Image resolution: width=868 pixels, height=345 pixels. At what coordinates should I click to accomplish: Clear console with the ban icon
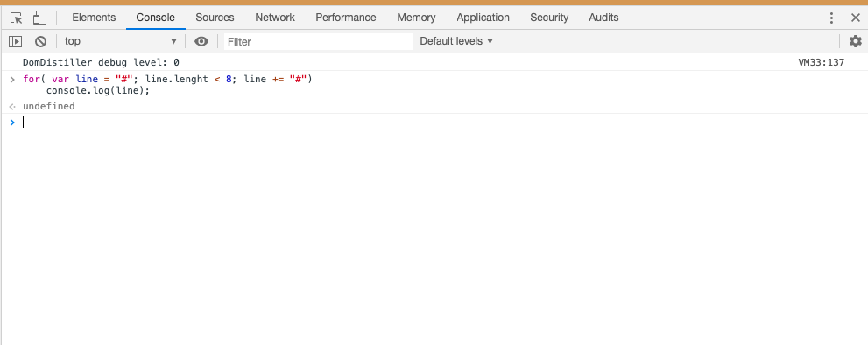[x=40, y=41]
